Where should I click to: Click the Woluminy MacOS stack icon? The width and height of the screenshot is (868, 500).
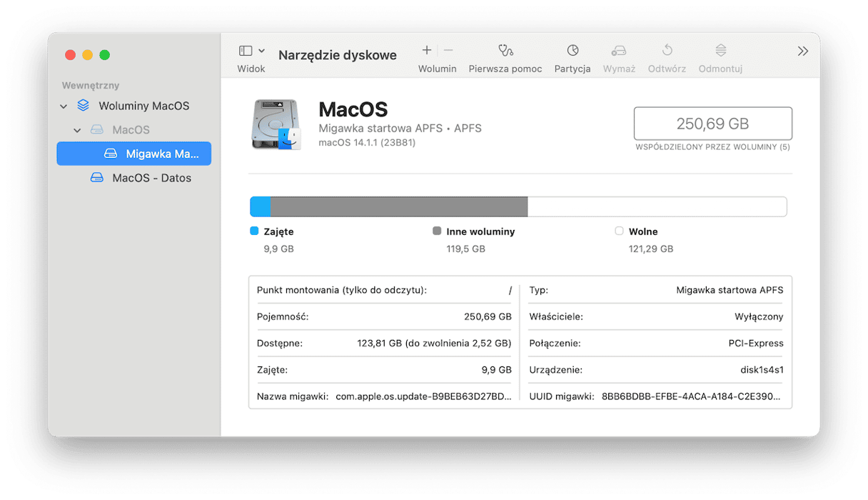(x=84, y=106)
